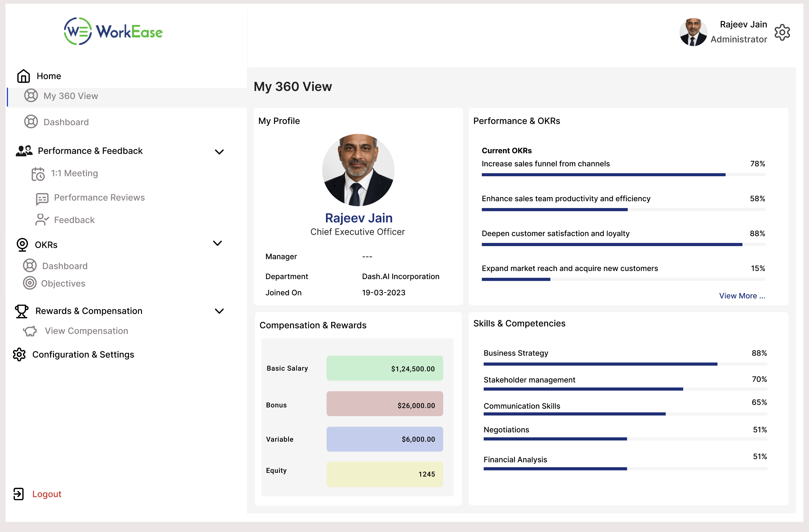The image size is (809, 532).
Task: Click the View Compensation piggy bank icon
Action: pos(30,331)
